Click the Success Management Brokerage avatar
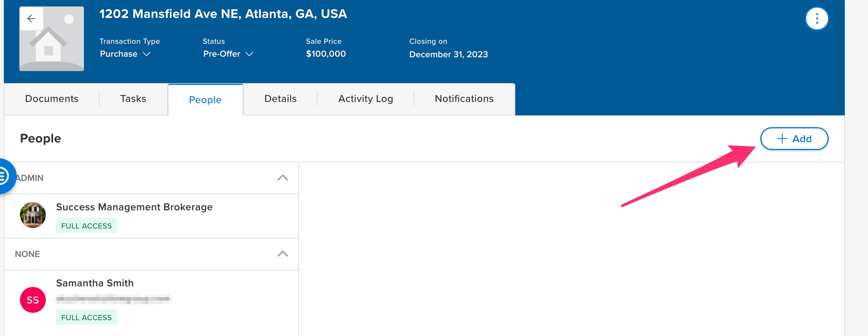 tap(33, 215)
